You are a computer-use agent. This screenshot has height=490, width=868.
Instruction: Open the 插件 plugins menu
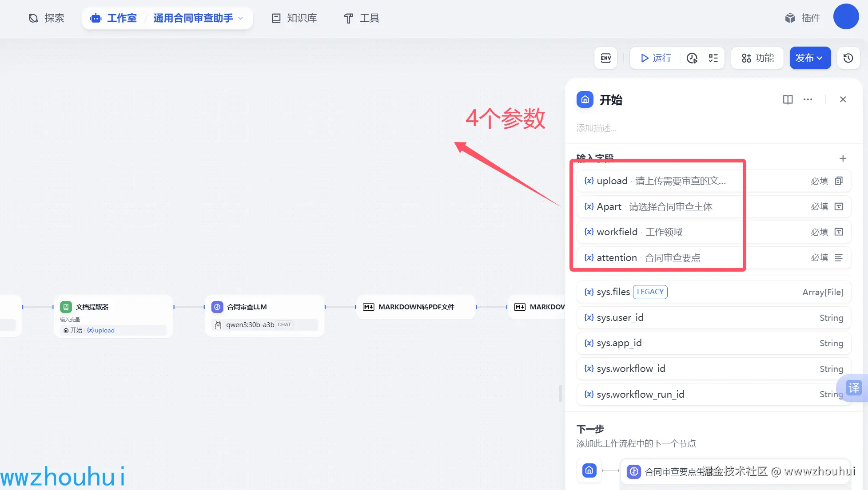tap(802, 18)
